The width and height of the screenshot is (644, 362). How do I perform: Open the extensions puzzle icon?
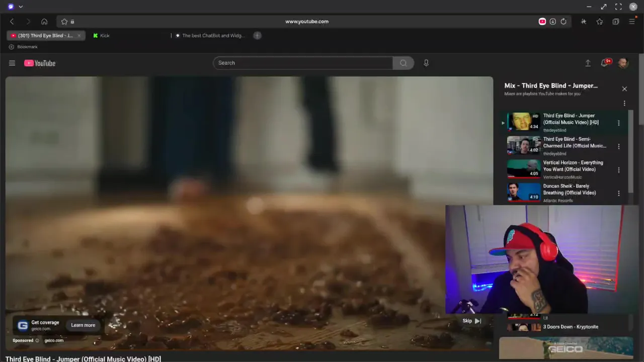584,22
